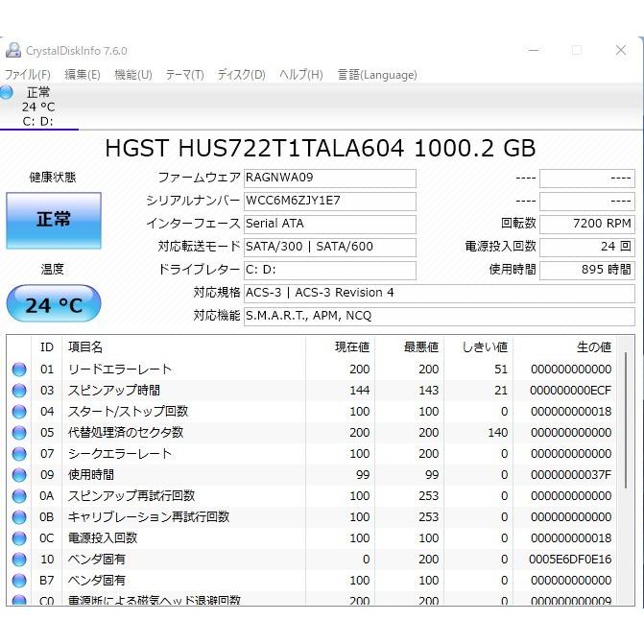Click status orb for row 0C 電源投入回数
This screenshot has width=644, height=644.
coord(19,538)
